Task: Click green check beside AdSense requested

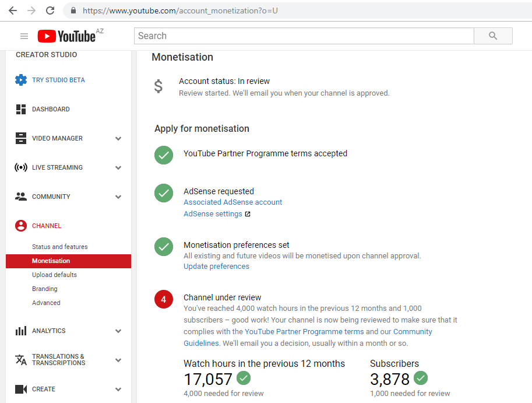Action: 164,193
